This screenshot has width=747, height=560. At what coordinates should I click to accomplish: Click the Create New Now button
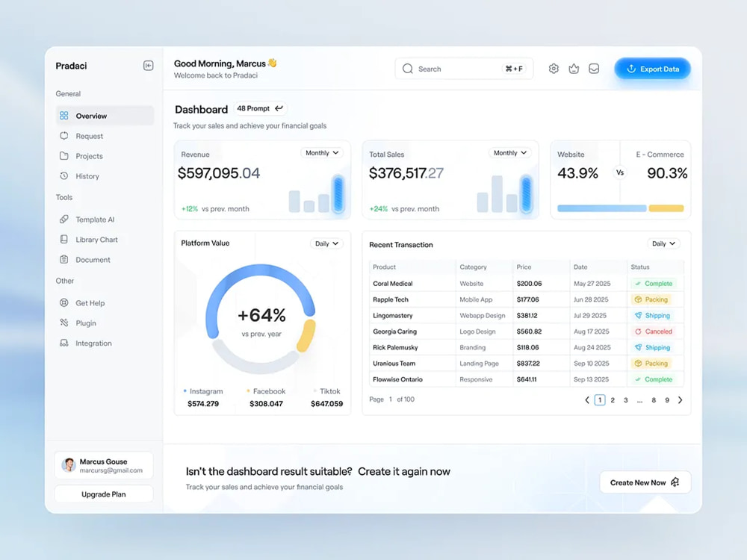tap(645, 482)
